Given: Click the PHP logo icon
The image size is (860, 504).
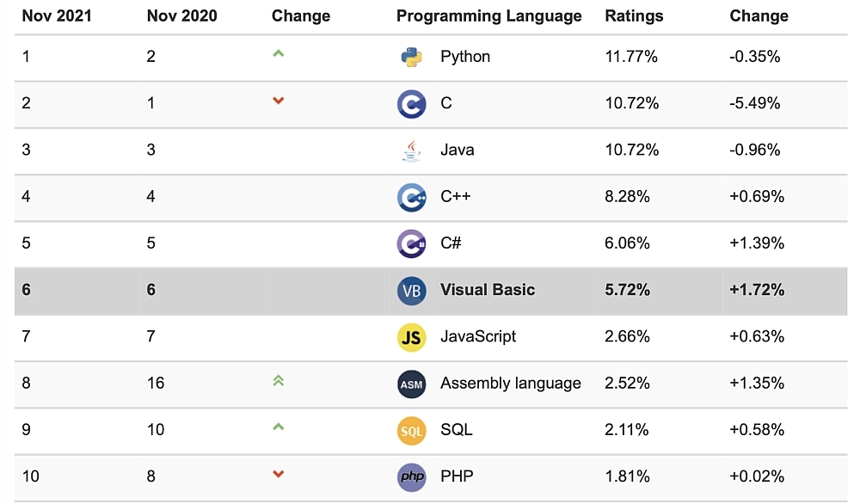Looking at the screenshot, I should pos(411,476).
